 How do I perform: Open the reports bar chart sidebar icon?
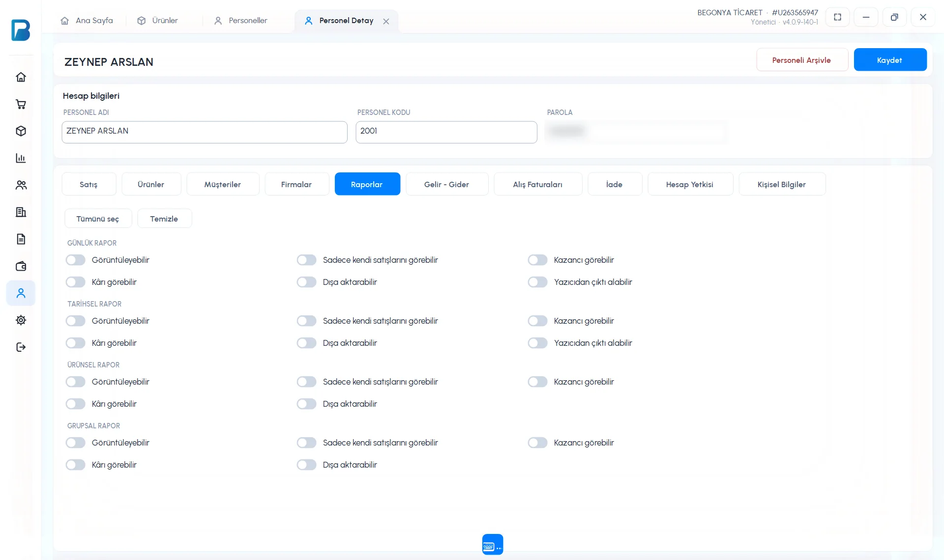click(x=21, y=158)
